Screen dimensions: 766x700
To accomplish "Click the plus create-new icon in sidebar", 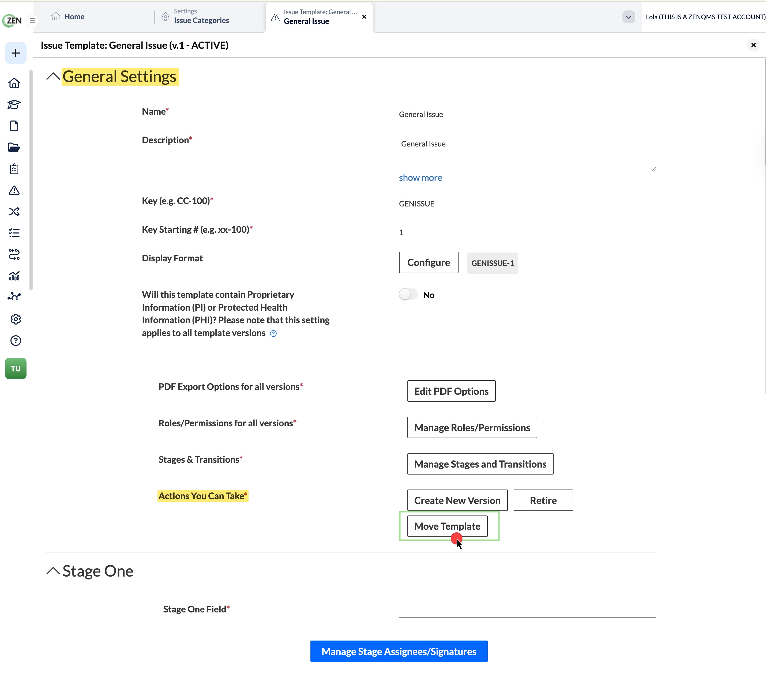I will click(x=16, y=53).
